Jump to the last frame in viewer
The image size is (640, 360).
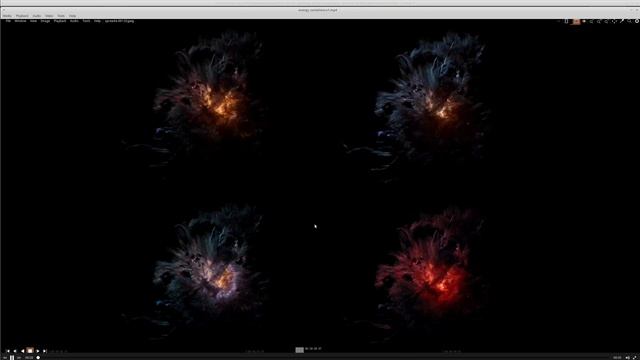click(x=45, y=351)
